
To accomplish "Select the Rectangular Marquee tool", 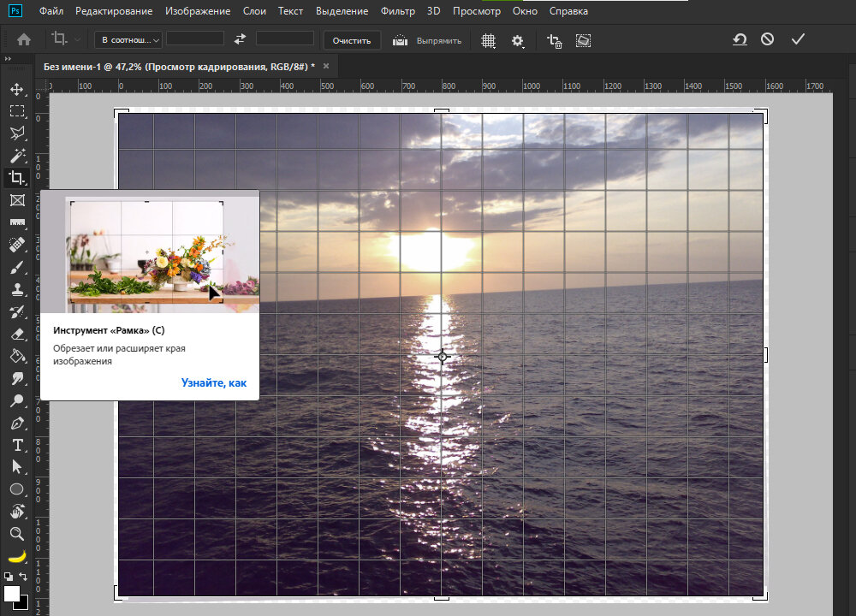I will [x=17, y=111].
